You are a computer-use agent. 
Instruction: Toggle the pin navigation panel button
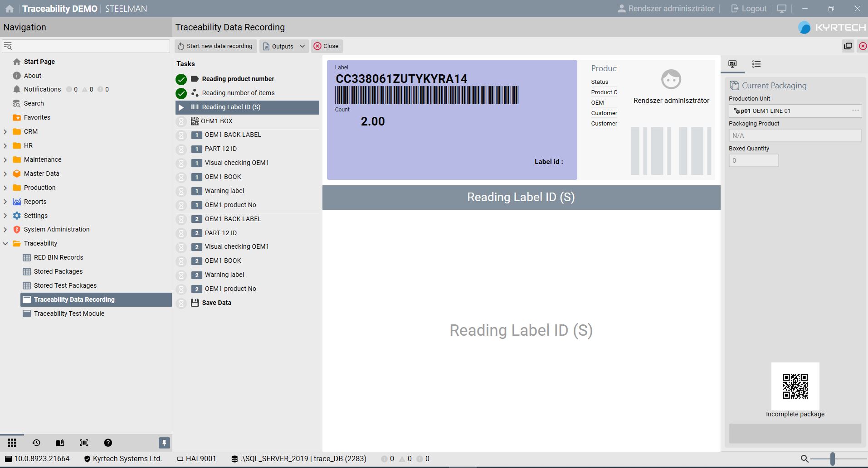coord(164,443)
